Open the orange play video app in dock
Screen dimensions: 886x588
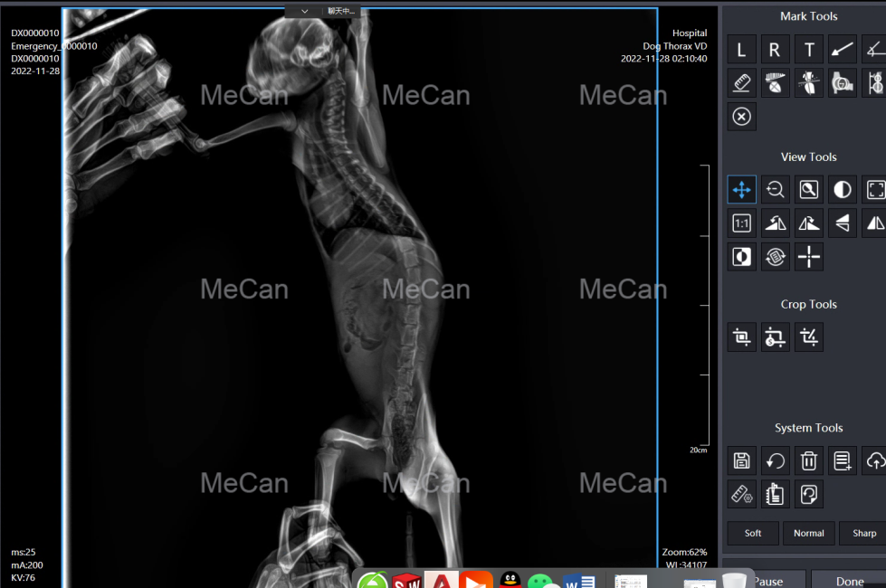476,580
